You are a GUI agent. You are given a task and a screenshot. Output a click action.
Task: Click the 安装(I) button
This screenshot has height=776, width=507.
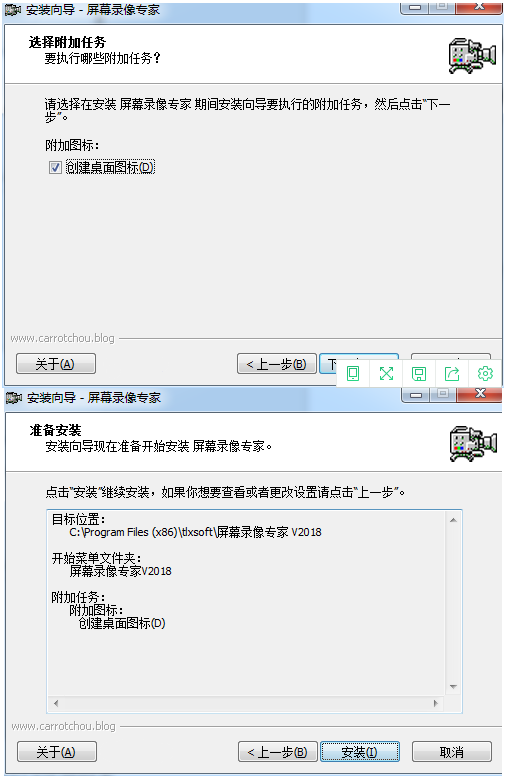(x=360, y=752)
